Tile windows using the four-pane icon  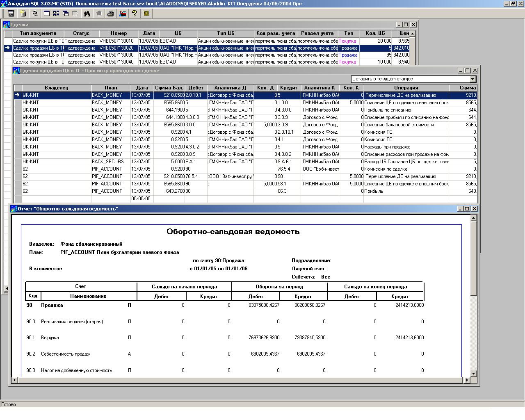pyautogui.click(x=56, y=14)
